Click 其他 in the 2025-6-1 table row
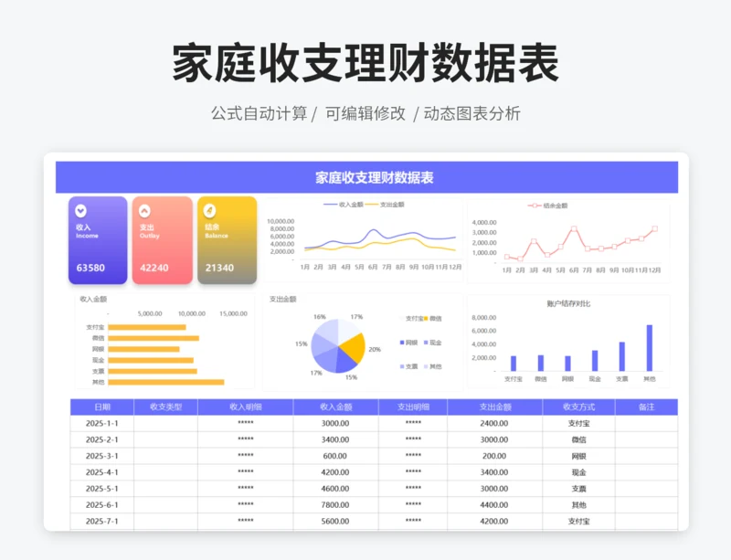 578,505
